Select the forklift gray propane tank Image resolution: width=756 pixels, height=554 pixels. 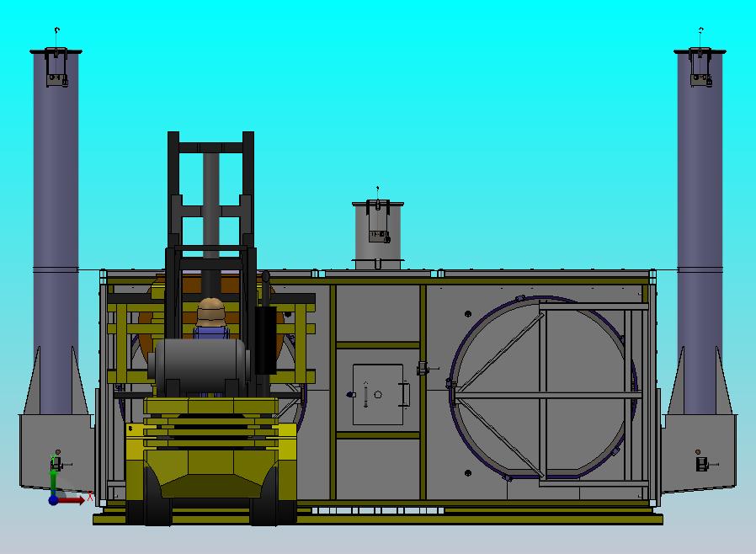coord(200,365)
